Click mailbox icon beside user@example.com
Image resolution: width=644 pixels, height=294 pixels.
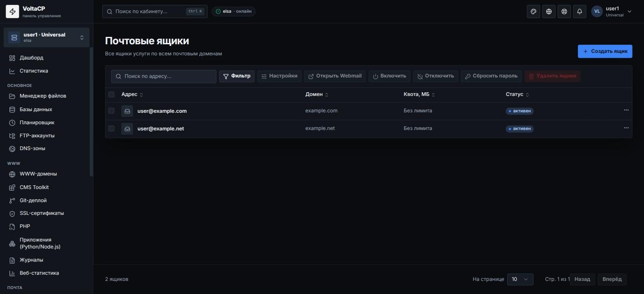[127, 111]
